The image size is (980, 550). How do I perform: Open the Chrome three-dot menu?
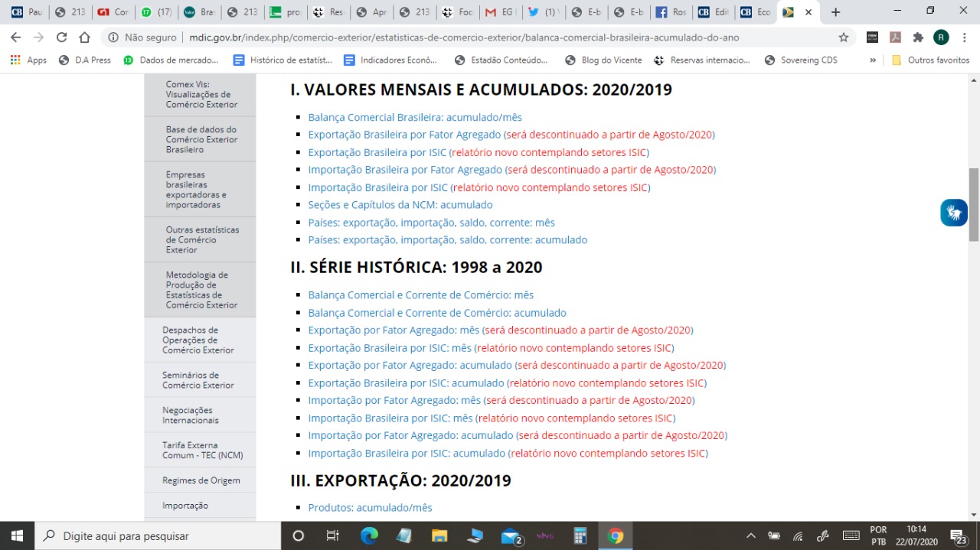point(964,37)
